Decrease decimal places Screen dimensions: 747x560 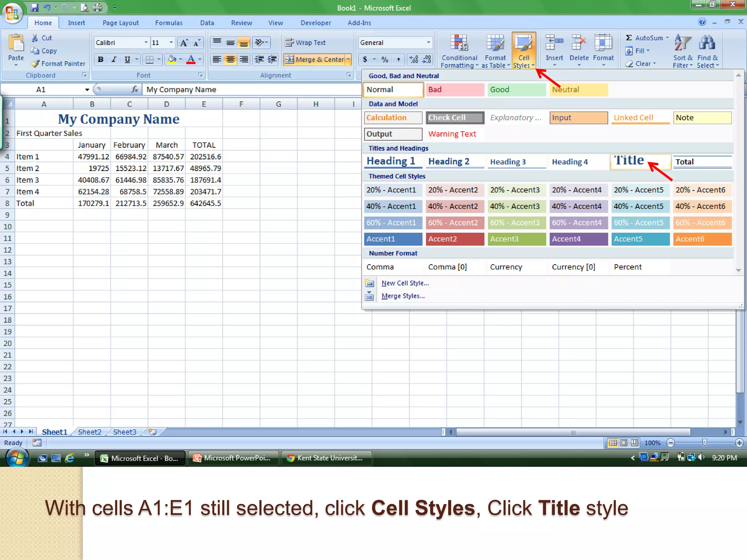(x=426, y=59)
